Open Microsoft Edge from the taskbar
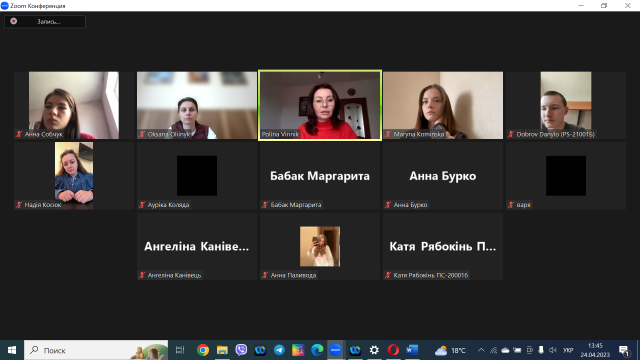 317,350
